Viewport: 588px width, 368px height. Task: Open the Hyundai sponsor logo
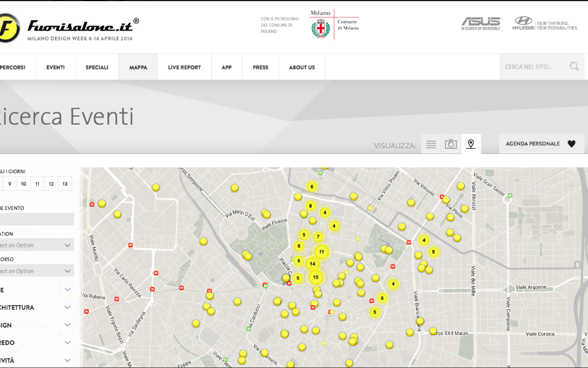click(544, 24)
